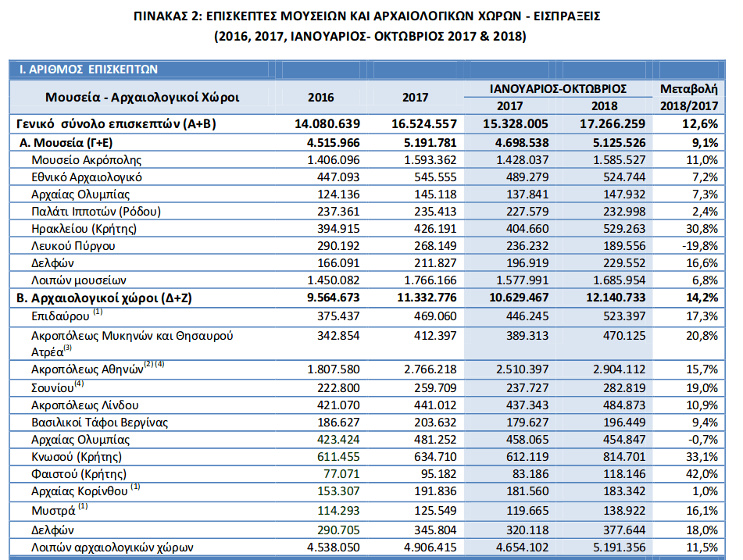
Task: Click the value 545.555
Action: (x=435, y=177)
